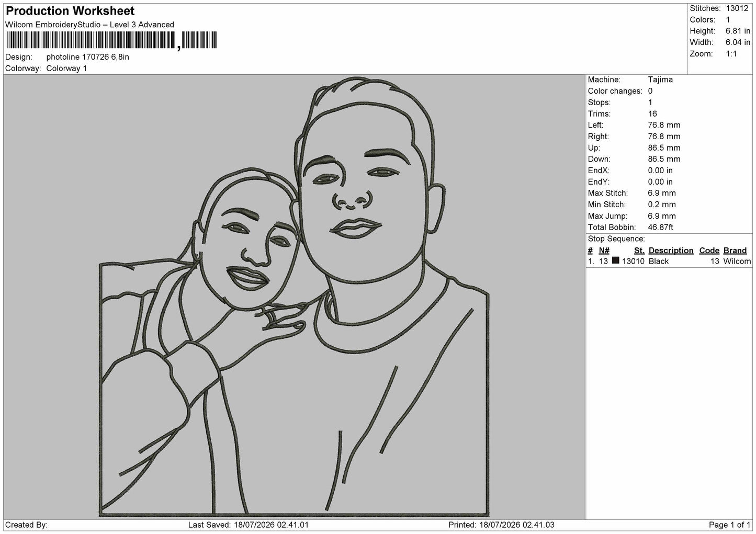Screen dimensions: 756x534
Task: Click the N# column header
Action: (x=604, y=251)
